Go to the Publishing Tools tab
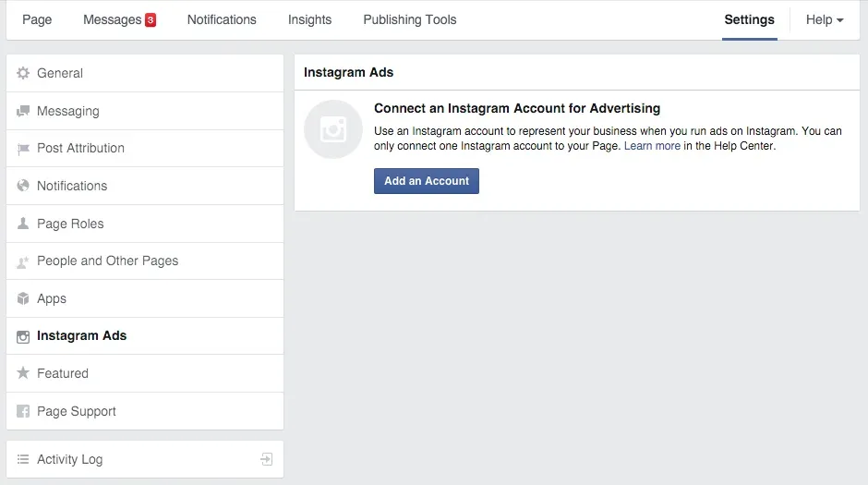 pyautogui.click(x=409, y=19)
